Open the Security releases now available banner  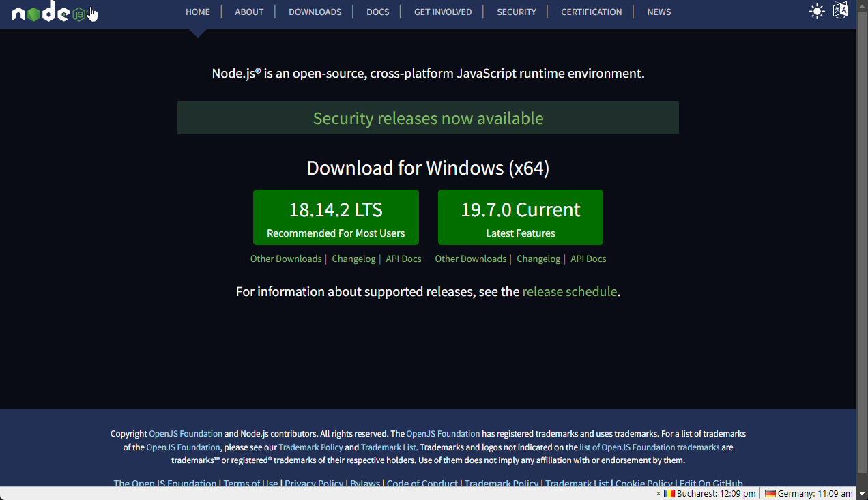pyautogui.click(x=428, y=118)
